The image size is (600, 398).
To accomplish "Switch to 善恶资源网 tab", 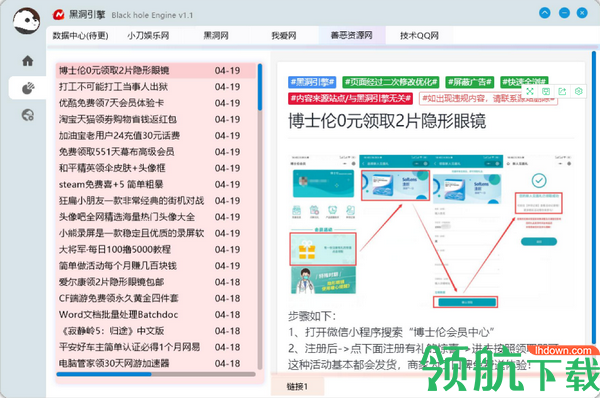I will pyautogui.click(x=352, y=36).
